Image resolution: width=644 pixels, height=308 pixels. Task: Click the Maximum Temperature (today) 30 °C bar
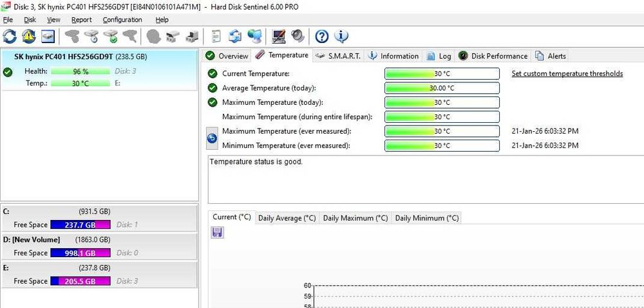442,102
